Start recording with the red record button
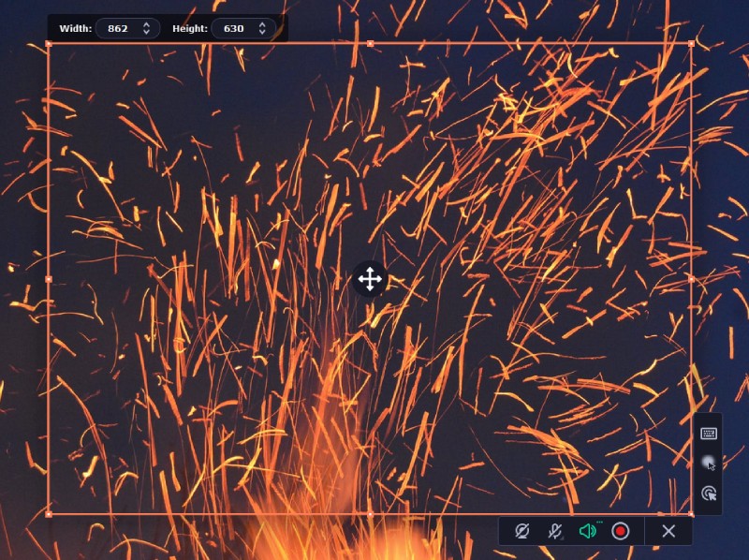 pos(620,531)
